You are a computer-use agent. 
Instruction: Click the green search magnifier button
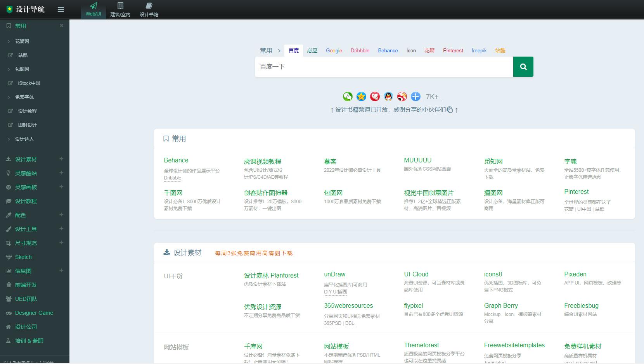[523, 66]
